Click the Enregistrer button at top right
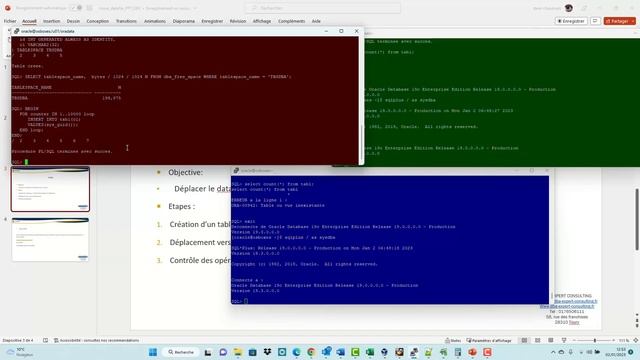 click(571, 21)
